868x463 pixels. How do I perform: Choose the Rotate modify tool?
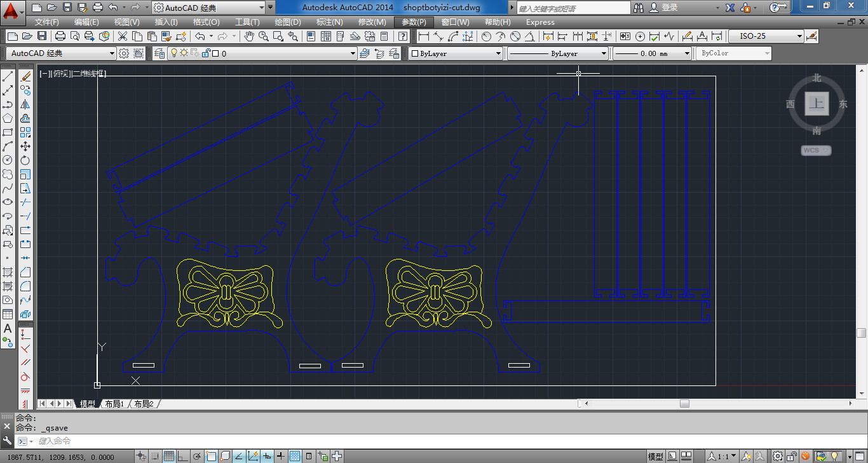[x=25, y=160]
